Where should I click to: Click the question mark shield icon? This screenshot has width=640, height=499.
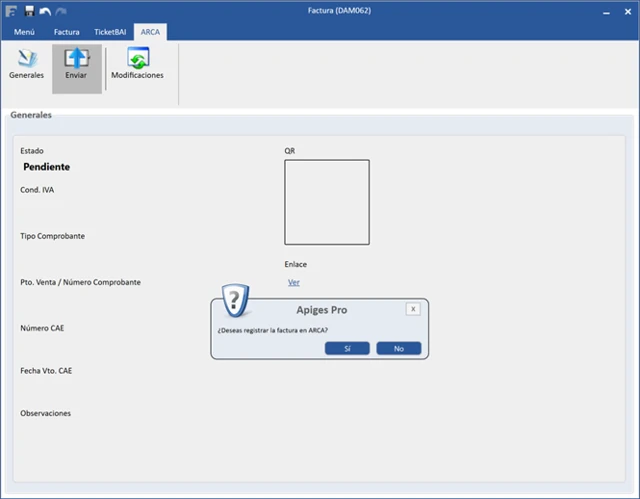[234, 299]
